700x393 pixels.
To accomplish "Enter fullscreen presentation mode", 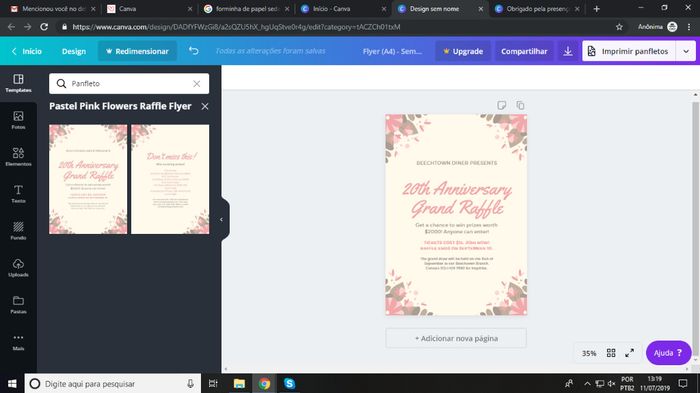I will (x=629, y=353).
